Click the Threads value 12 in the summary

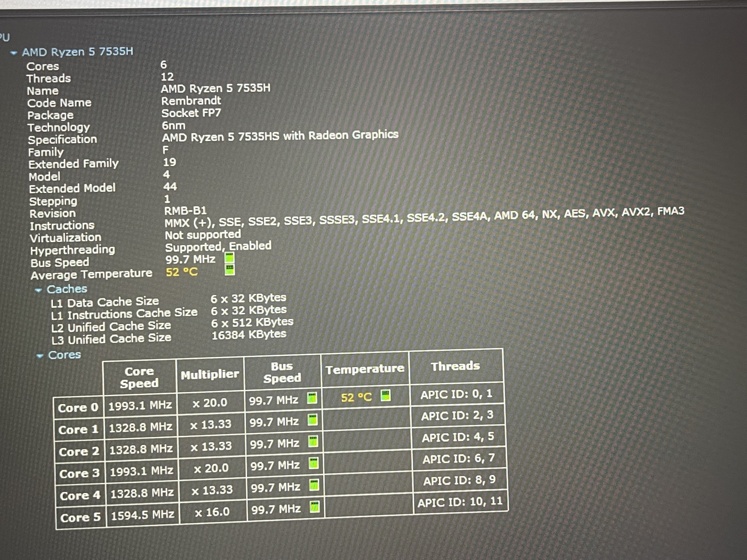[168, 77]
